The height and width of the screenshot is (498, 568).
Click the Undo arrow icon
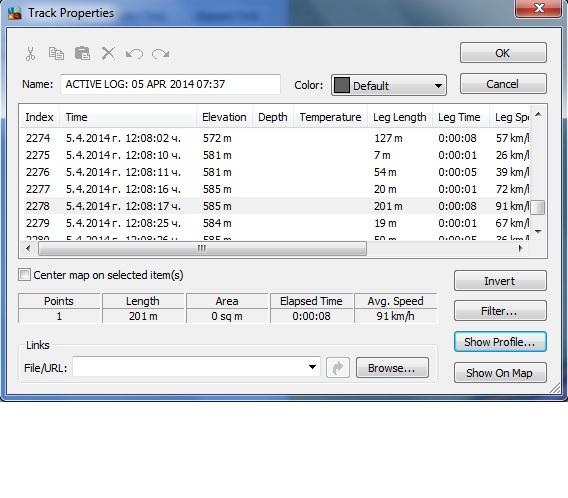tap(134, 54)
